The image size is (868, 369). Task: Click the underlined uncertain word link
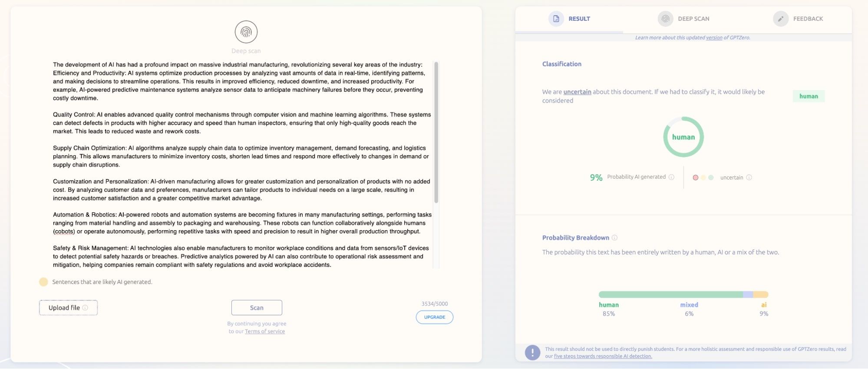tap(577, 92)
